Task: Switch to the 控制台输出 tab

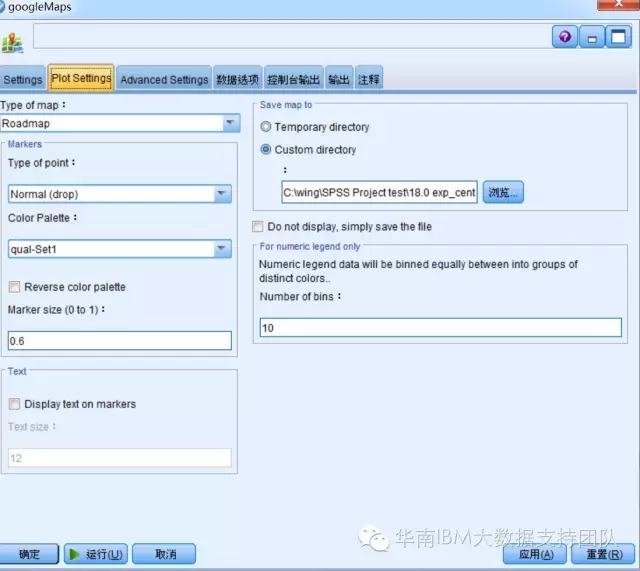Action: [x=293, y=79]
